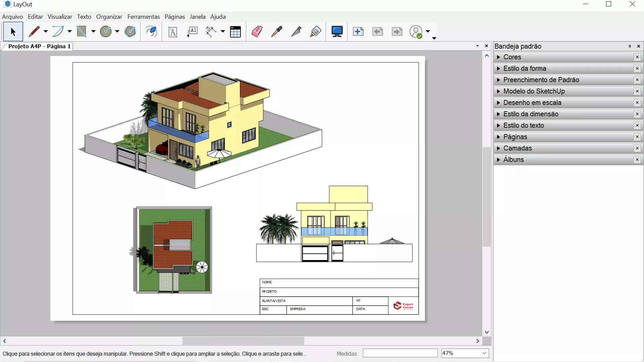The height and width of the screenshot is (362, 644).
Task: Pin the Bandeja padrão tray
Action: [630, 46]
